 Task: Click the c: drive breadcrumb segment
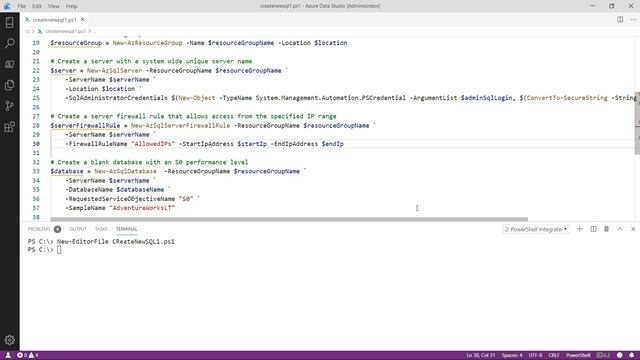pos(28,31)
